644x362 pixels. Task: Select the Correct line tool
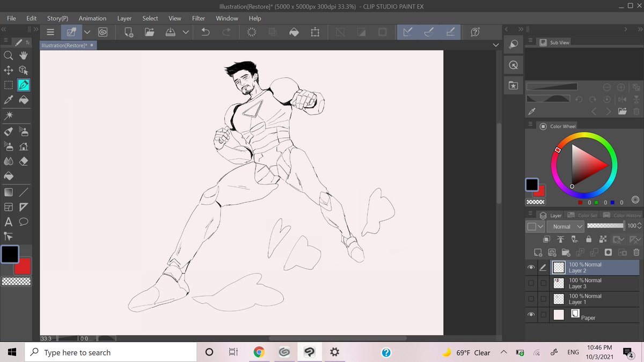click(x=9, y=237)
